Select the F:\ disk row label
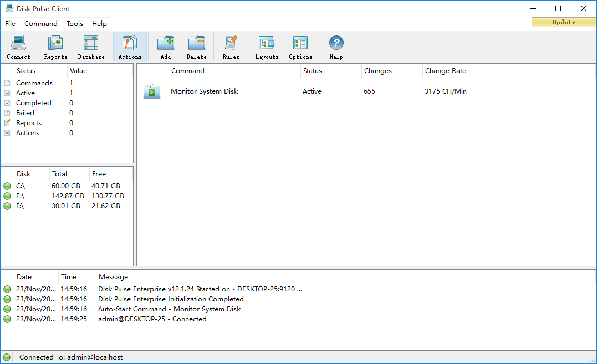Image resolution: width=597 pixels, height=364 pixels. (20, 206)
